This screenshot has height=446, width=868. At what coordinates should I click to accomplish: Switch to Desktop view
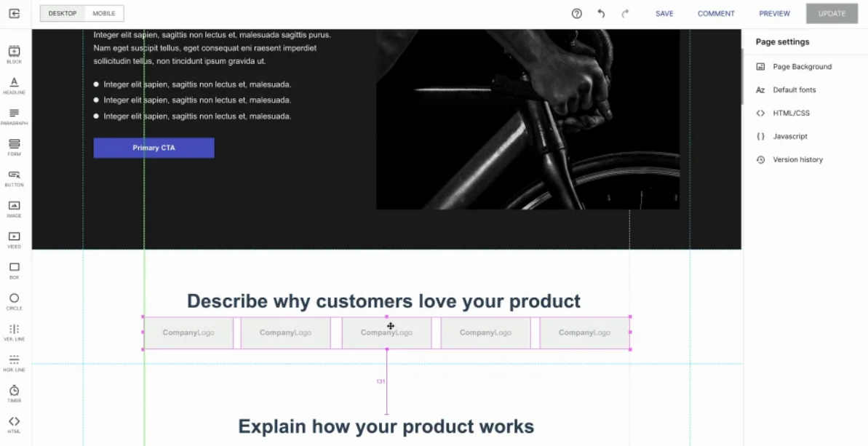(x=63, y=13)
